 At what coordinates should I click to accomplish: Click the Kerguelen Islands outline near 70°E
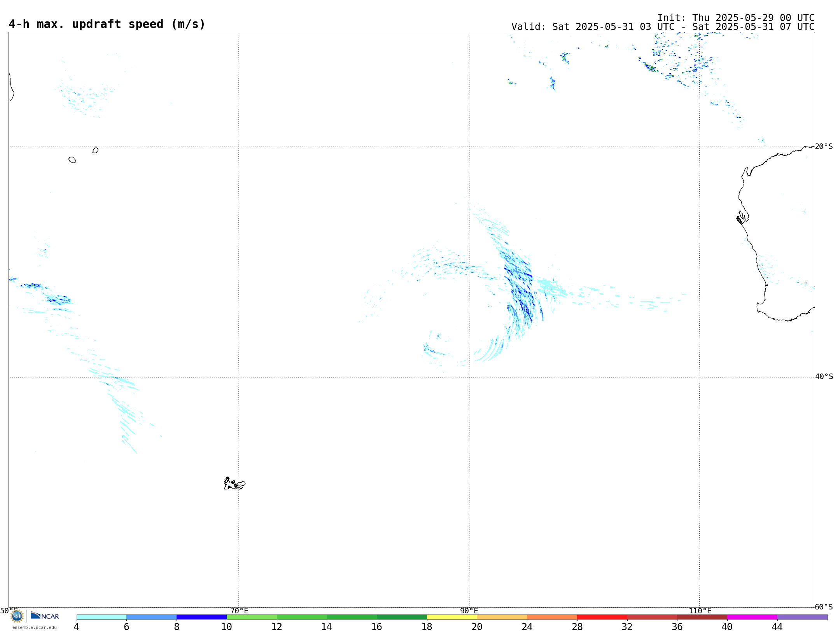click(234, 484)
